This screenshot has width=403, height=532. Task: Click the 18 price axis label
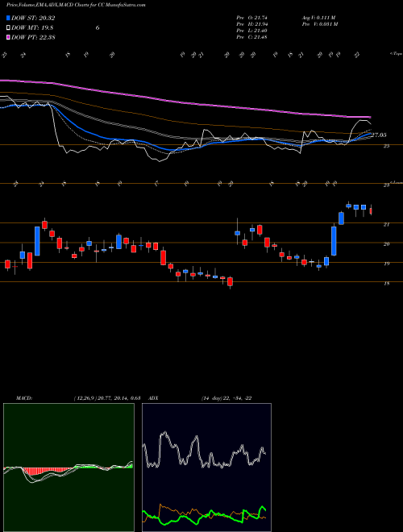(x=386, y=284)
